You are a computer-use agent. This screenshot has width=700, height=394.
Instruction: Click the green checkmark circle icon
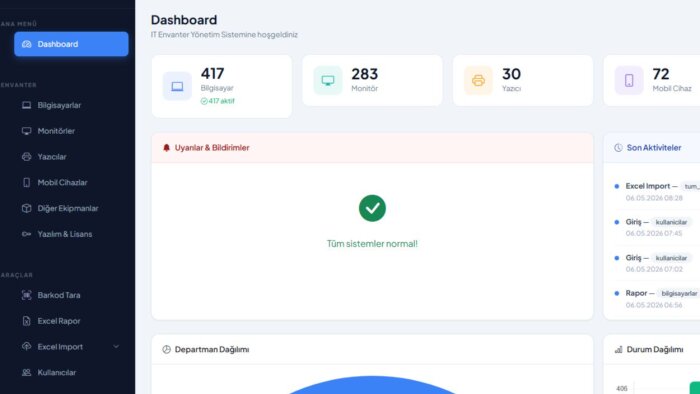(x=372, y=208)
